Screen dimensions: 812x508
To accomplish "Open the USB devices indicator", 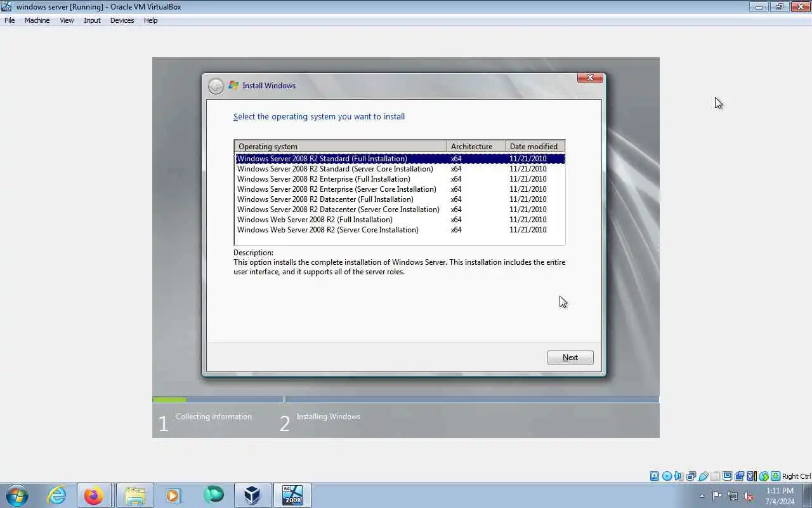I will [703, 476].
